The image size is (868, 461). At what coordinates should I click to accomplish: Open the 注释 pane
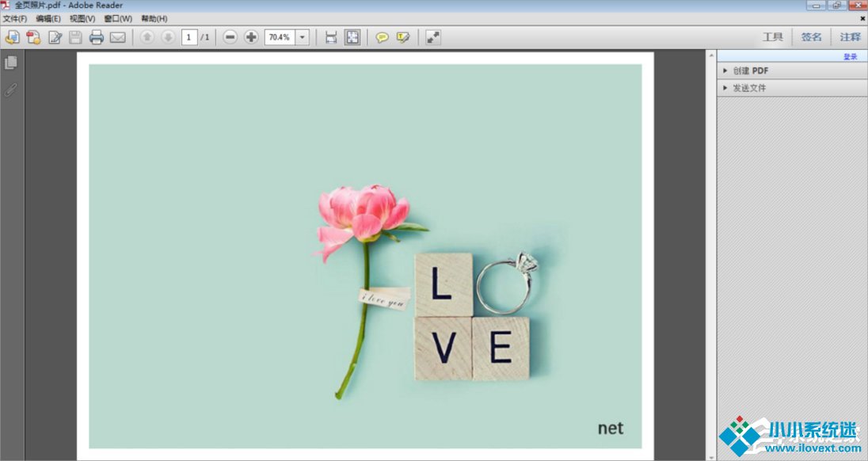click(x=851, y=37)
